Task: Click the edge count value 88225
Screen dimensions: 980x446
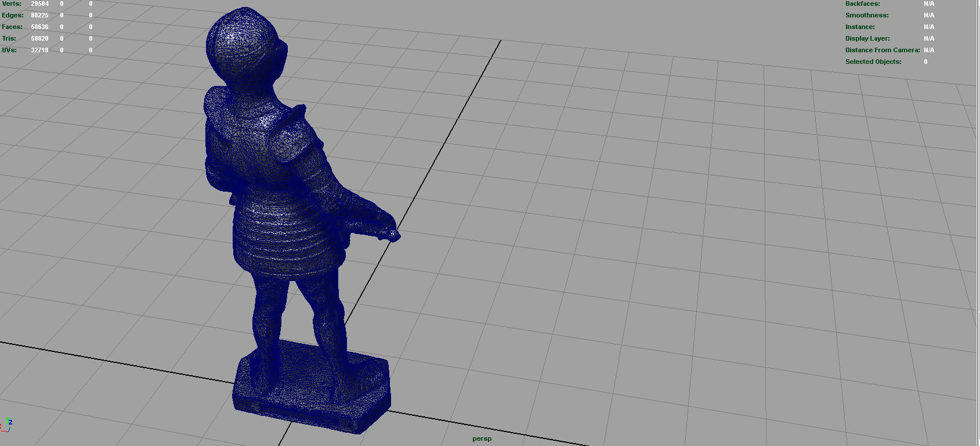Action: 39,15
